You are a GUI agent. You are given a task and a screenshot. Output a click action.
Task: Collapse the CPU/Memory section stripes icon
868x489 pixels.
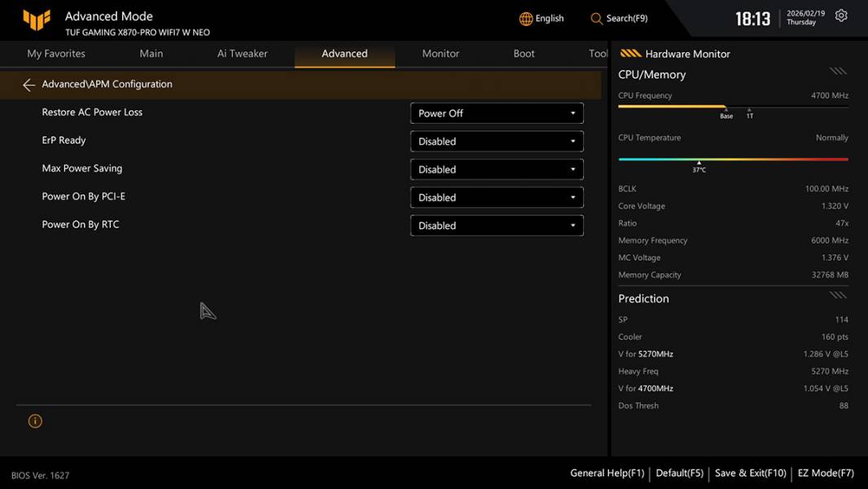838,72
